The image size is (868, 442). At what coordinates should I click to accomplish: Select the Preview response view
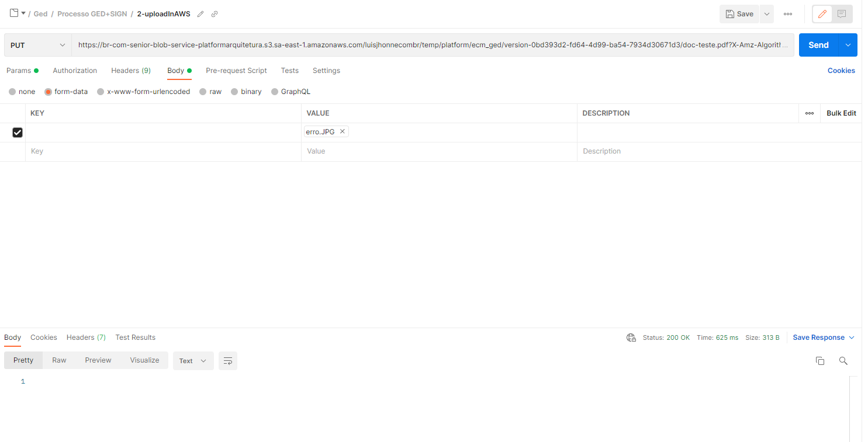tap(98, 360)
